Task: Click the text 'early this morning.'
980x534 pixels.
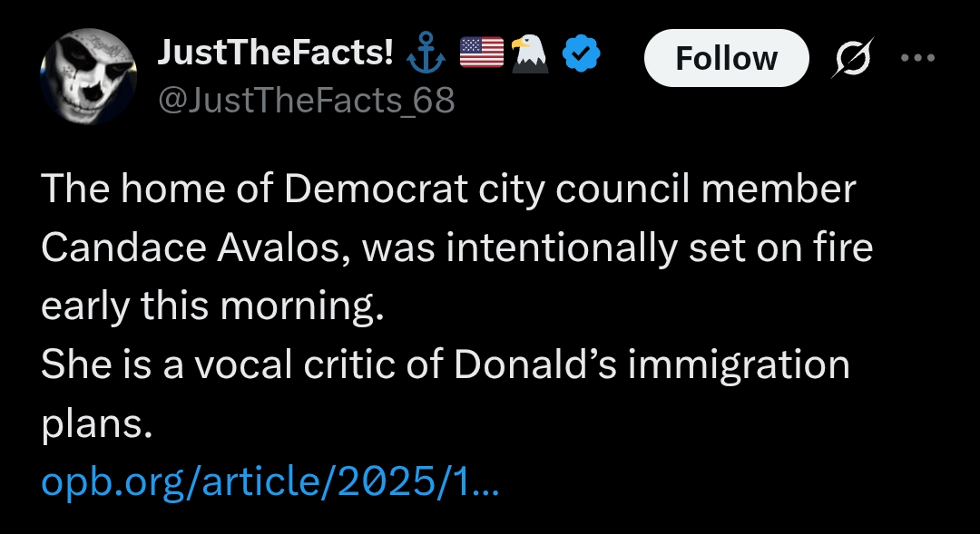Action: tap(208, 307)
